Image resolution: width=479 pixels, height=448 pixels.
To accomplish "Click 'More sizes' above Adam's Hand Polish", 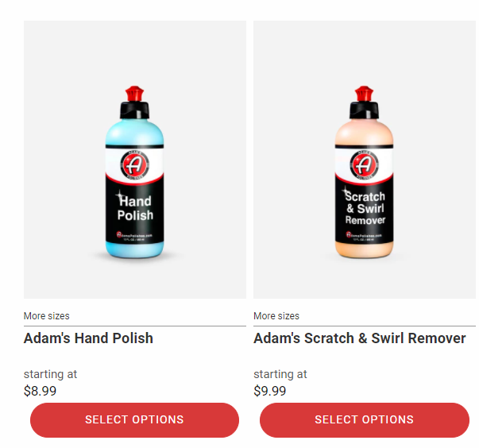I will click(46, 316).
